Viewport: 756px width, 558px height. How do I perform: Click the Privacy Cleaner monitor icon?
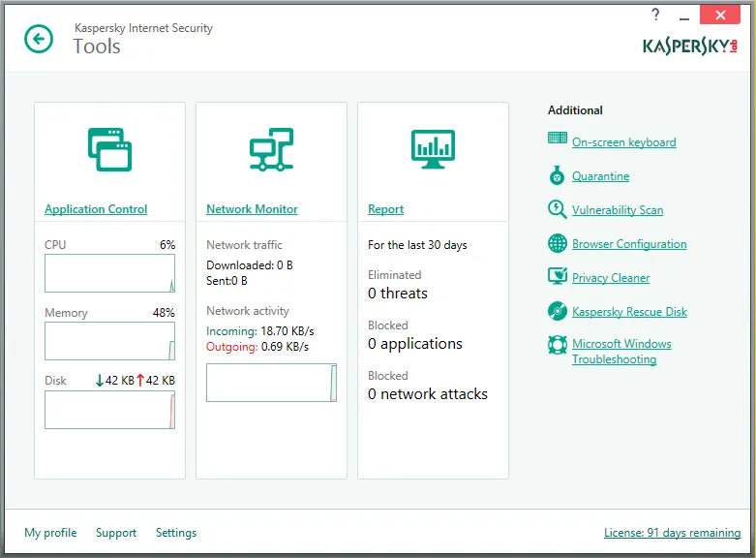pyautogui.click(x=558, y=276)
